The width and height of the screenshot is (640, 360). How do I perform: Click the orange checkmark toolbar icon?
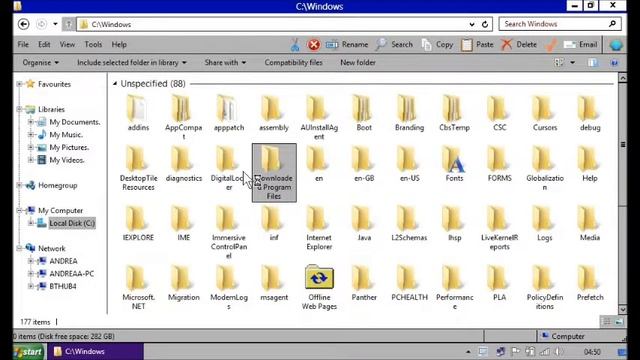click(x=551, y=45)
